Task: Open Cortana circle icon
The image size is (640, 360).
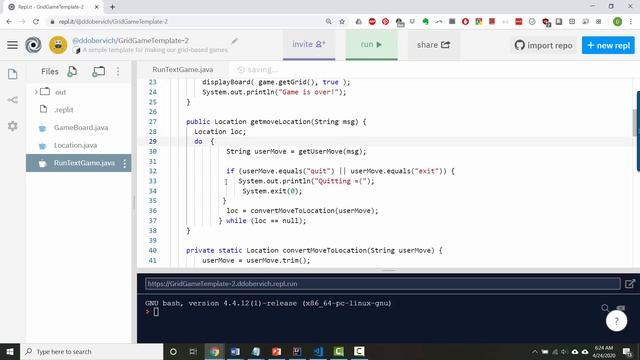Action: pyautogui.click(x=173, y=351)
